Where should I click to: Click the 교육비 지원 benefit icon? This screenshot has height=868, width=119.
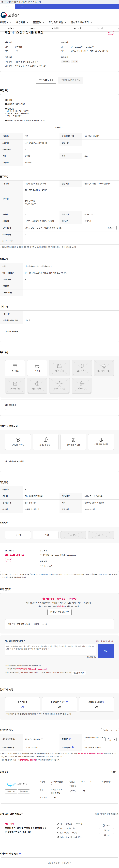click(x=82, y=368)
